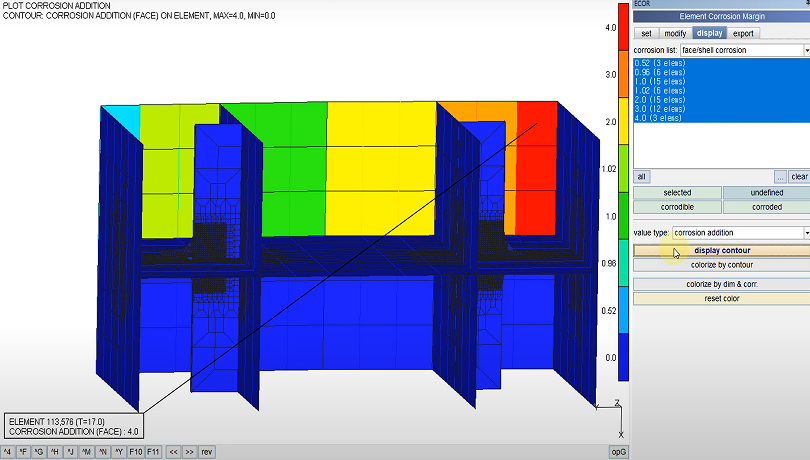Image resolution: width=810 pixels, height=460 pixels.
Task: Click the display contour button
Action: coord(722,250)
